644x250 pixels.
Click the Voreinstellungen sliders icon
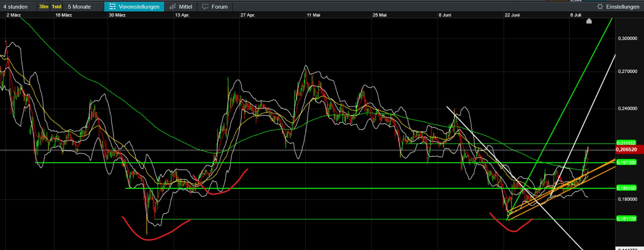tap(112, 7)
